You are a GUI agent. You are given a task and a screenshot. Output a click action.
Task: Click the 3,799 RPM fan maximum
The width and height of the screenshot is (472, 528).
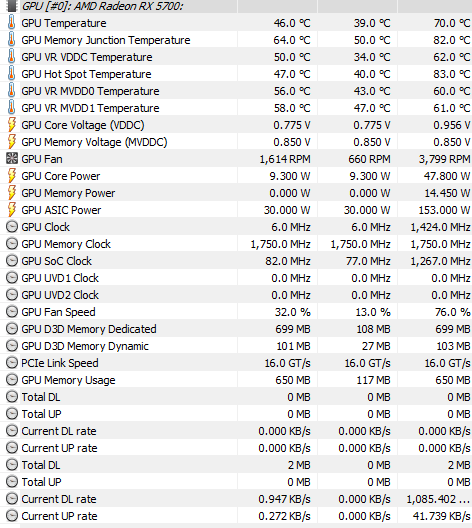444,159
